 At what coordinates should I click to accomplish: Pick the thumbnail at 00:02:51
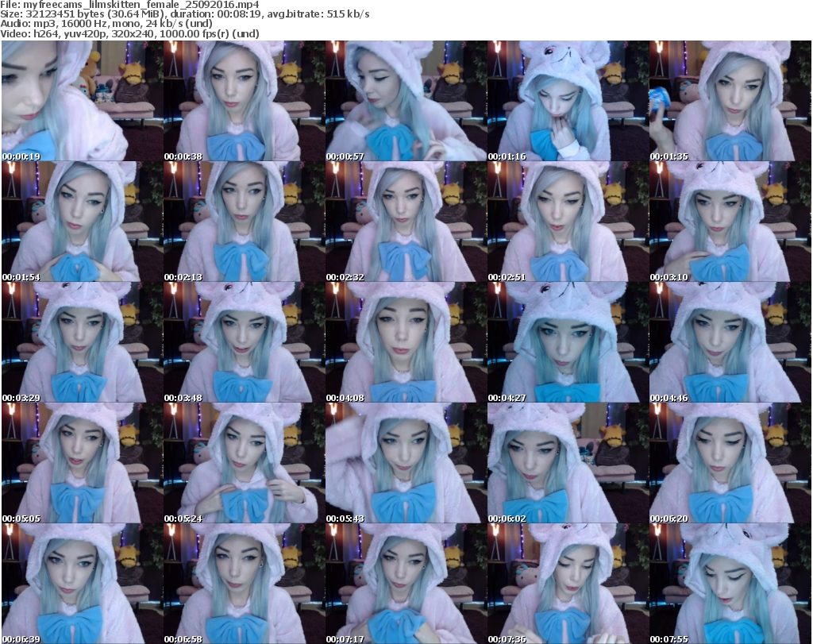pyautogui.click(x=568, y=222)
